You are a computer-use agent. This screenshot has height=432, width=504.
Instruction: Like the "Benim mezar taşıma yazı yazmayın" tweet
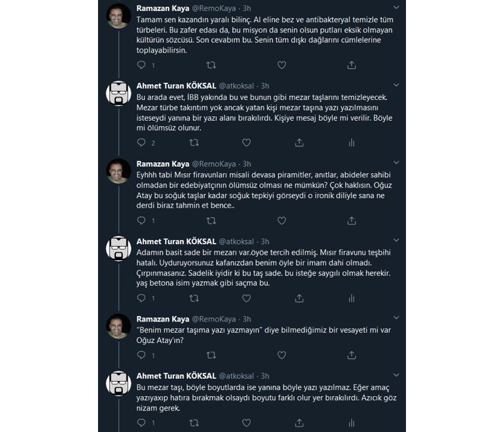click(x=281, y=355)
